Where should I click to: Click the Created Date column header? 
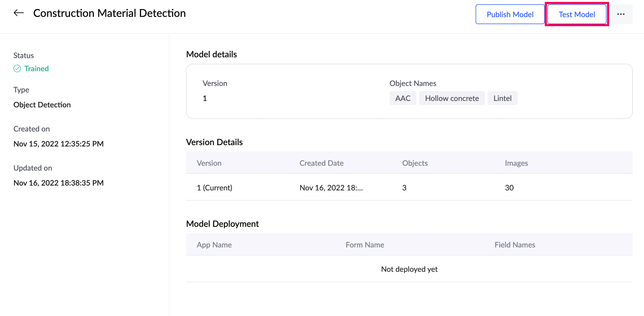pyautogui.click(x=321, y=163)
